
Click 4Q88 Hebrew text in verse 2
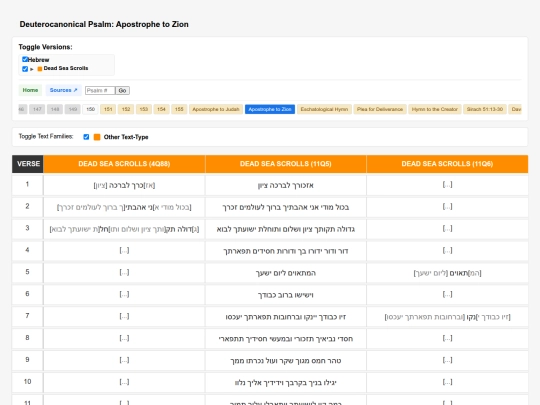click(x=124, y=207)
